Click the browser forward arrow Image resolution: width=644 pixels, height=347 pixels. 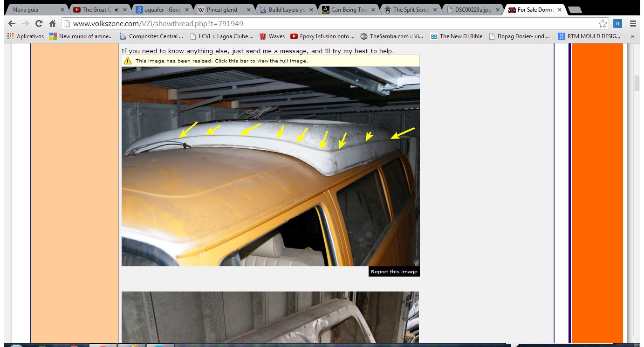click(x=26, y=24)
